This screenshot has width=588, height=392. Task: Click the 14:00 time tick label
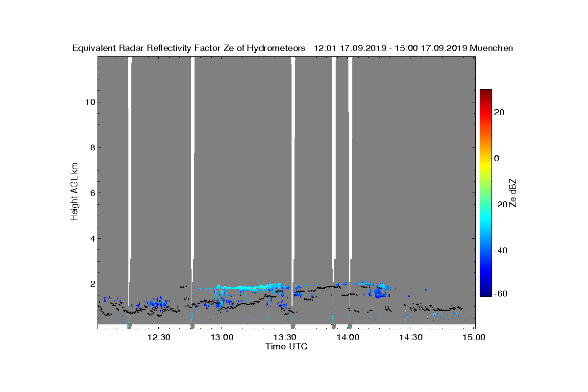click(x=348, y=337)
